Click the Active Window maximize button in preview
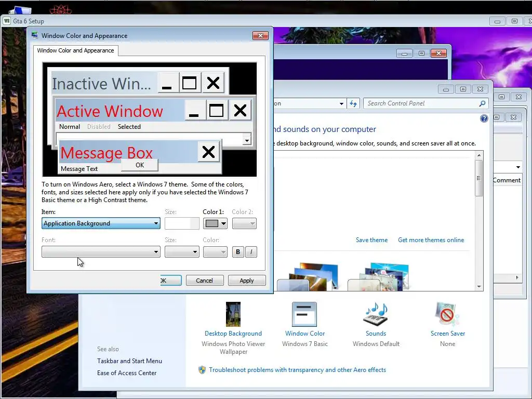This screenshot has height=399, width=532. pos(217,110)
